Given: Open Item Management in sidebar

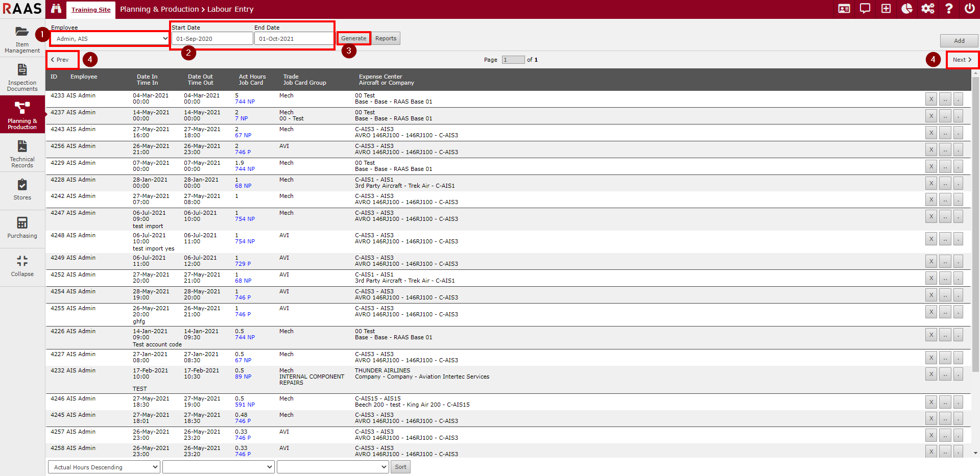Looking at the screenshot, I should point(22,39).
